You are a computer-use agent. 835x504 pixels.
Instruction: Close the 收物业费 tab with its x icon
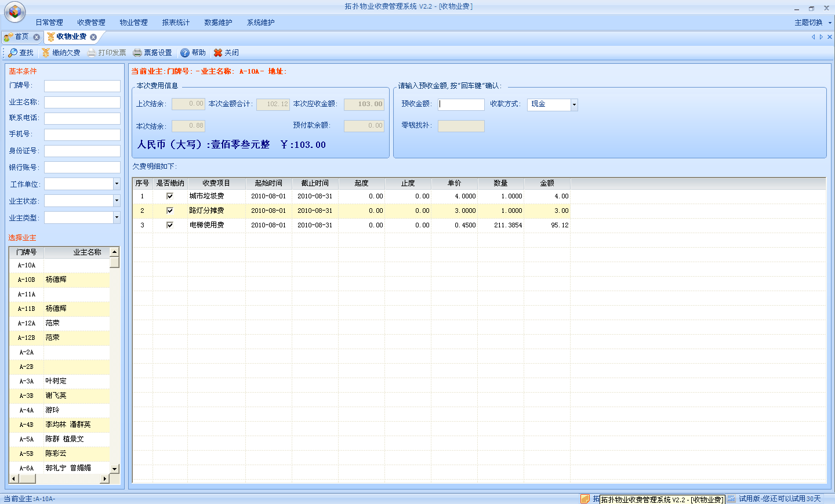pyautogui.click(x=93, y=37)
